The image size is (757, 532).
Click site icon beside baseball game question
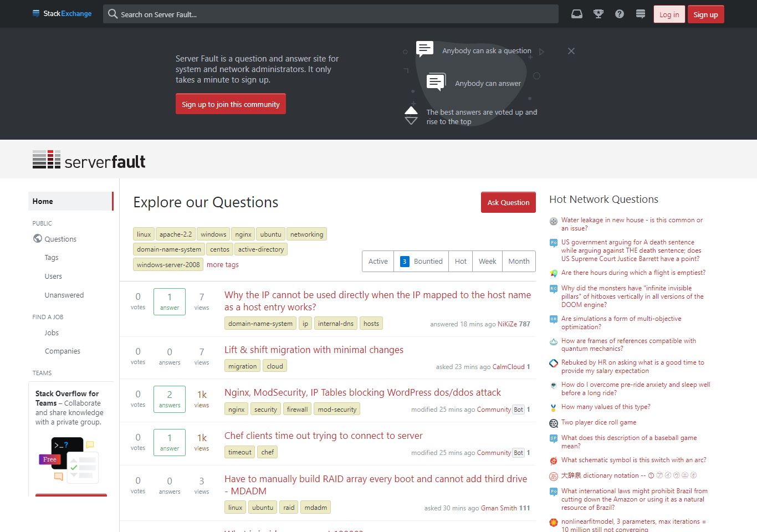(x=553, y=438)
